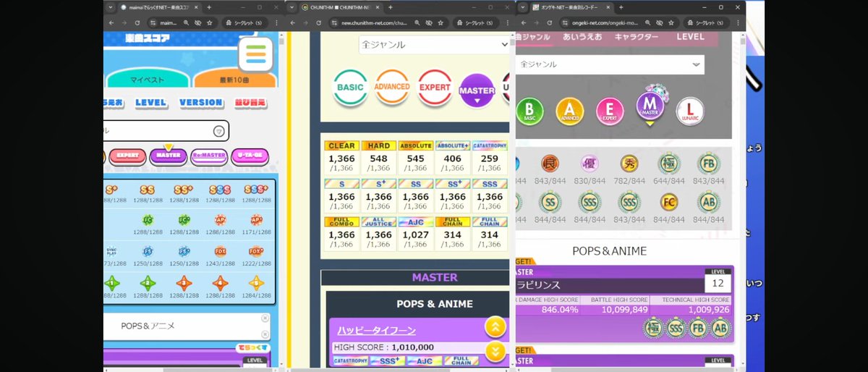Screen dimensions: 868x372
Task: Click the CHUNITHM scroll-up double chevron button
Action: [495, 327]
